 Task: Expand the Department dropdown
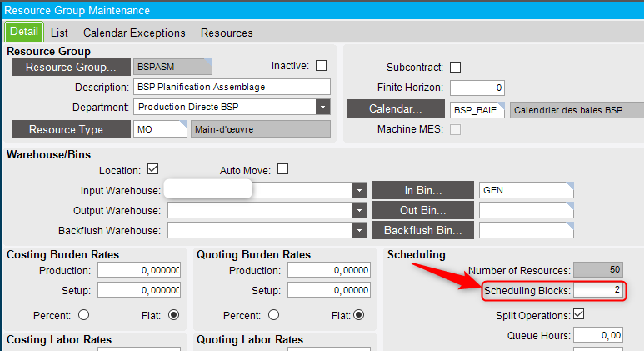(322, 108)
